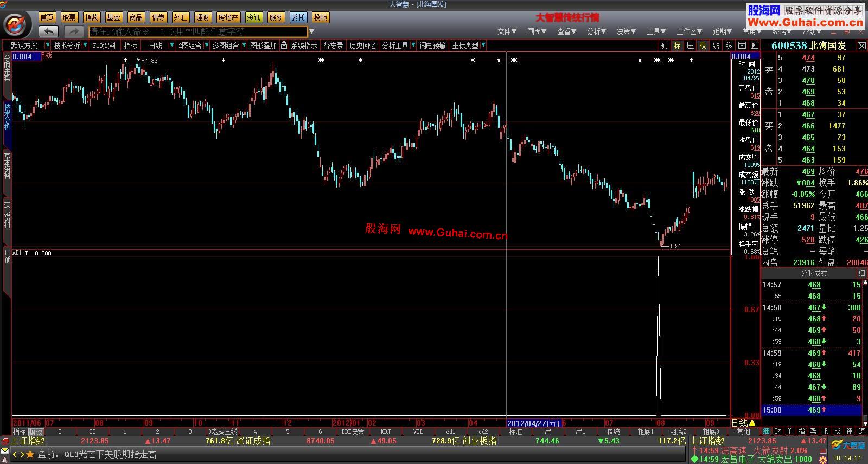868x464 pixels.
Task: Click the 房地产 real estate button
Action: (x=228, y=17)
